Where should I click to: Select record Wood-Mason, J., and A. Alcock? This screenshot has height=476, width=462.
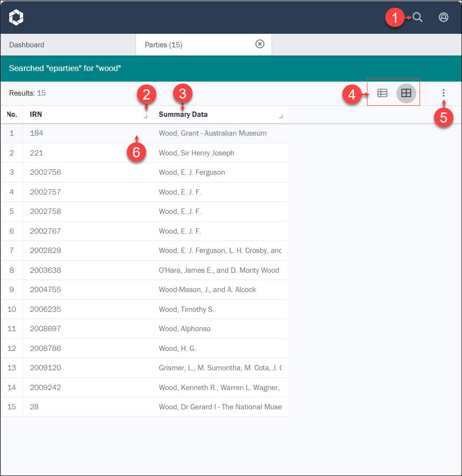tap(207, 290)
